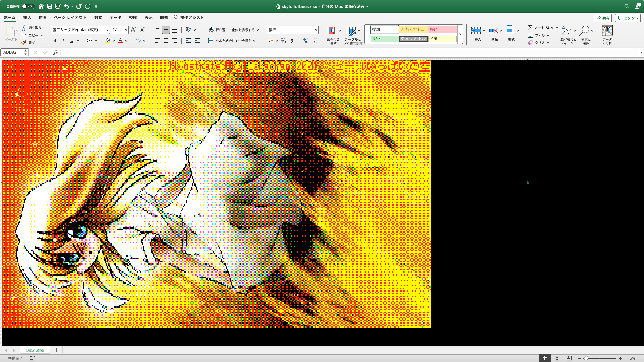
Task: Open the データ tab
Action: point(115,18)
